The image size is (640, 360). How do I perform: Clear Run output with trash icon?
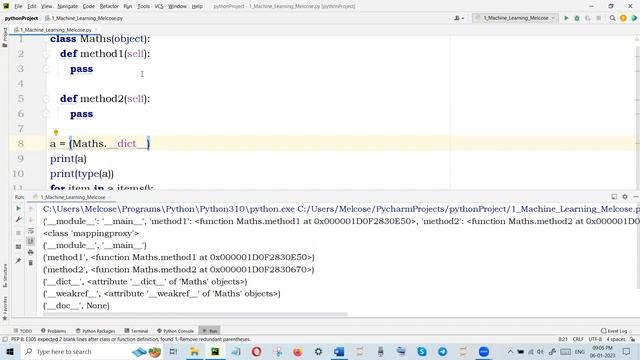[31, 263]
